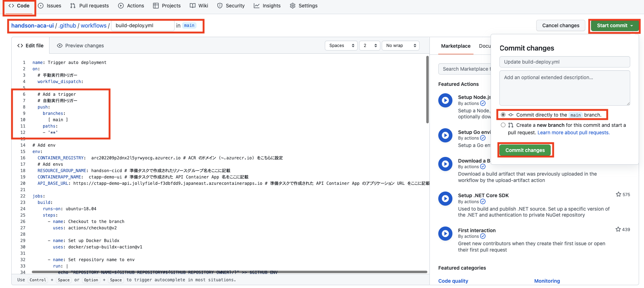Open the Code quality category link

pos(453,281)
